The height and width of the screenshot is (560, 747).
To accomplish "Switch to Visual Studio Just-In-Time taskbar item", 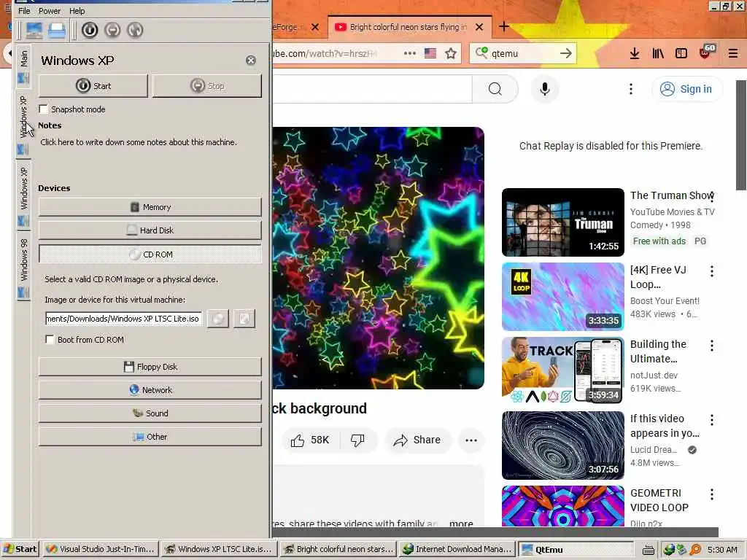I will (x=101, y=549).
